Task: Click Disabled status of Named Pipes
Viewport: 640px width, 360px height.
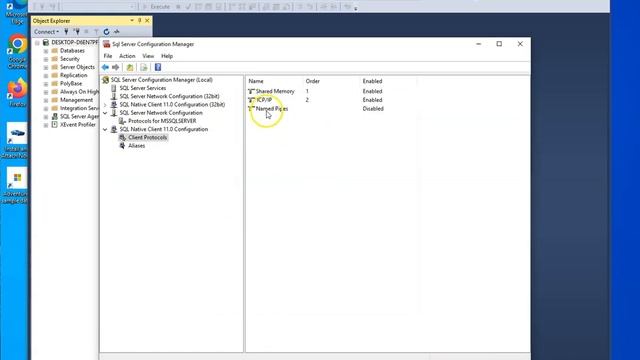Action: (x=373, y=109)
